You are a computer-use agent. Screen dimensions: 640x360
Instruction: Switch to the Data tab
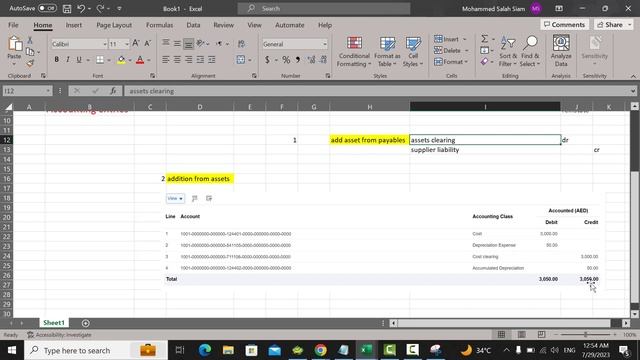pyautogui.click(x=193, y=25)
